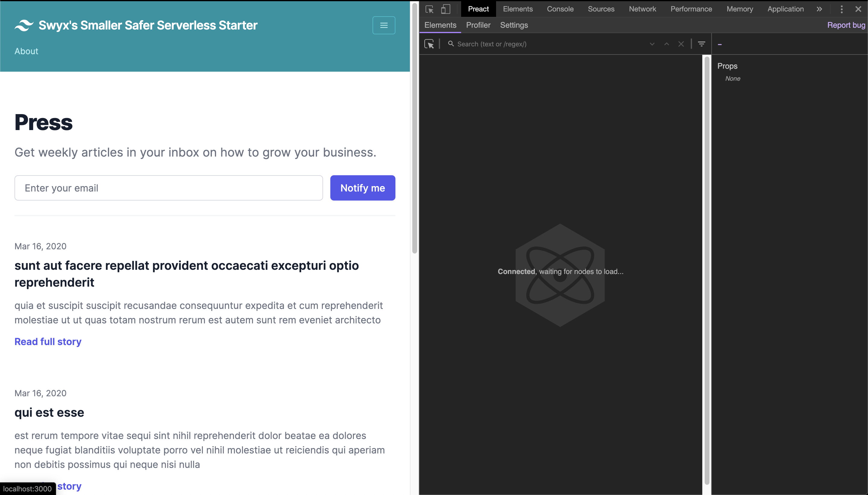Screen dimensions: 868x495
Task: Expand hidden DevTools tabs with the chevron
Action: click(819, 9)
